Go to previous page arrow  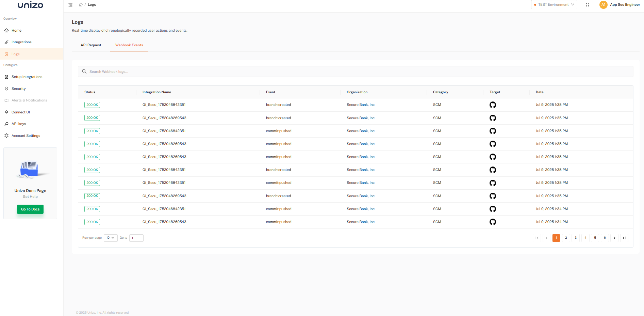[x=547, y=238]
